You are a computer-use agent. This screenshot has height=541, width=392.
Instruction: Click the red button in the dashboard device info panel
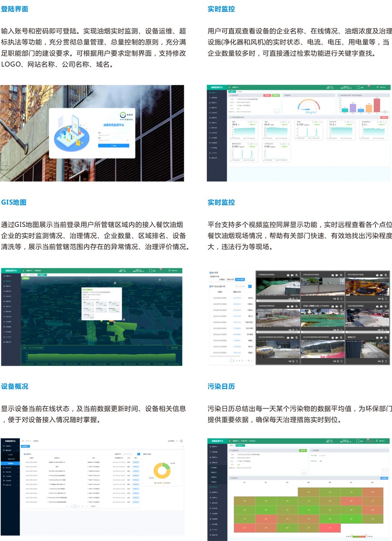click(266, 95)
